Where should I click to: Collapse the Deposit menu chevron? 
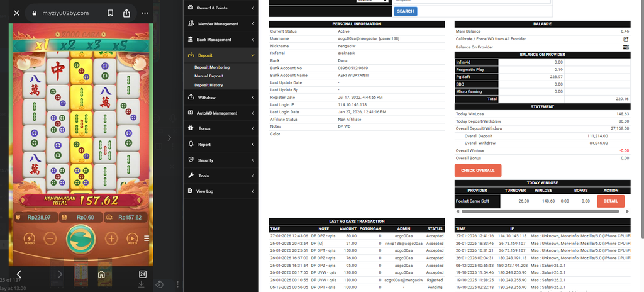(253, 55)
